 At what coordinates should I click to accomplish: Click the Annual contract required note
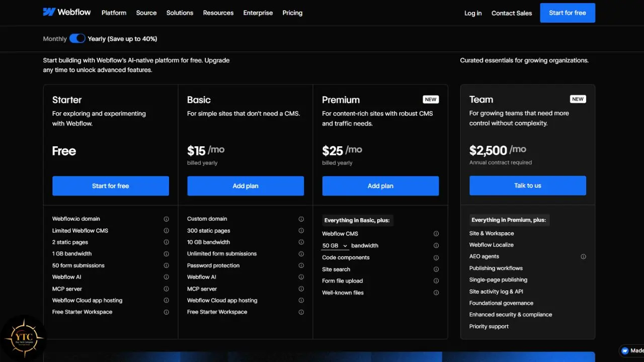(x=501, y=162)
